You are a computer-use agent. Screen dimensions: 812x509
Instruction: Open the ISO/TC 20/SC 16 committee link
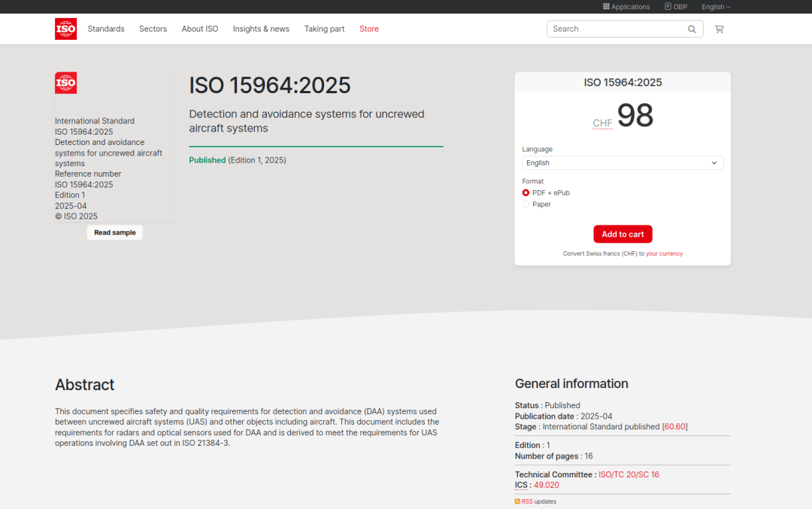(x=629, y=474)
